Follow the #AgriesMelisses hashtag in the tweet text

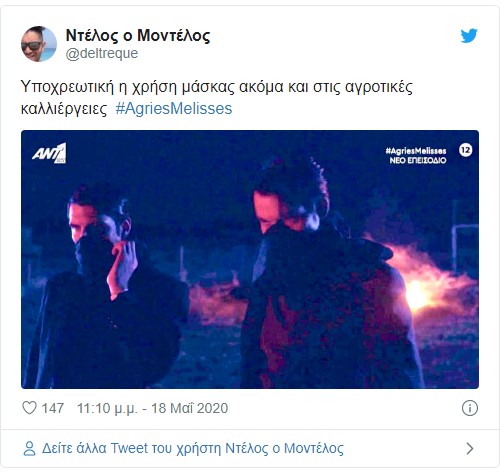click(174, 109)
